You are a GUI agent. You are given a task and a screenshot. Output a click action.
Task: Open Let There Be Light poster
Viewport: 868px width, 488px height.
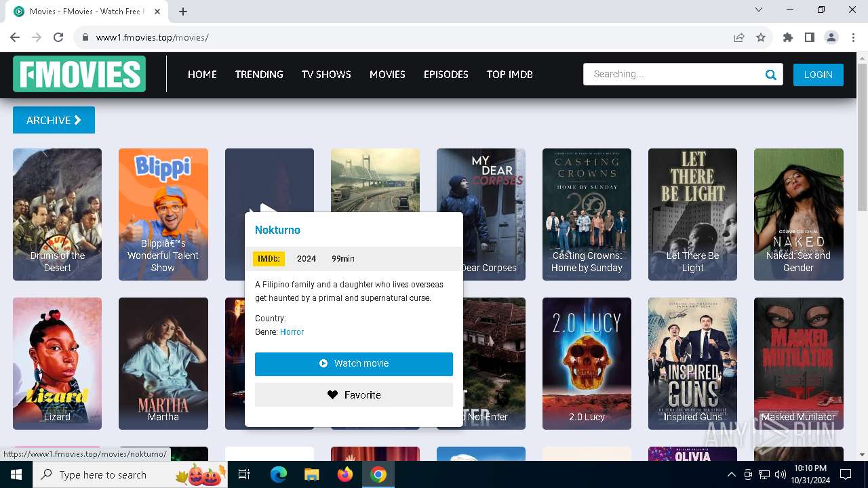(692, 214)
